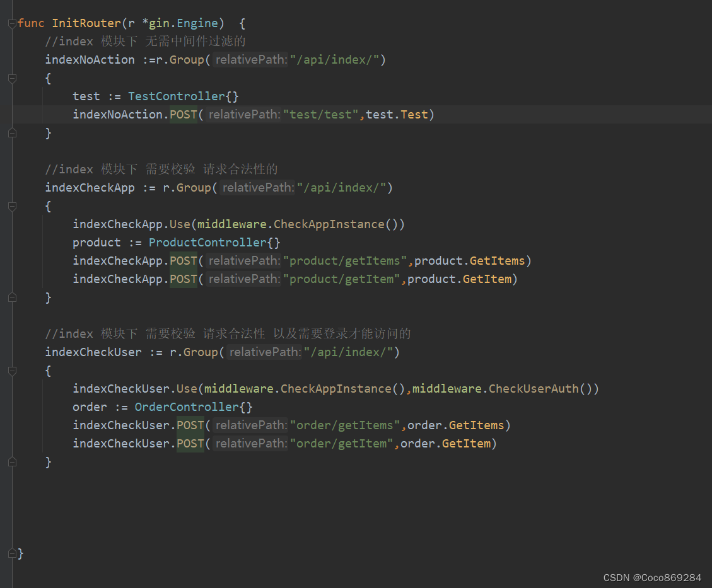Click the product.GetItem handler

[460, 279]
